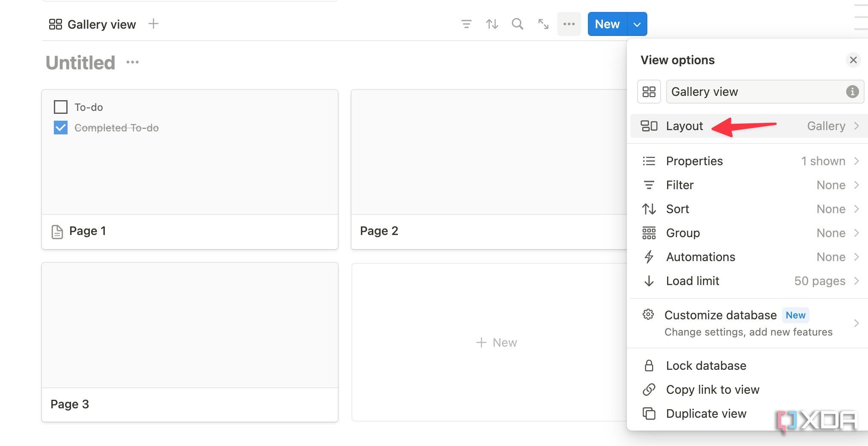Select Duplicate view option
Viewport: 868px width, 446px height.
749,413
